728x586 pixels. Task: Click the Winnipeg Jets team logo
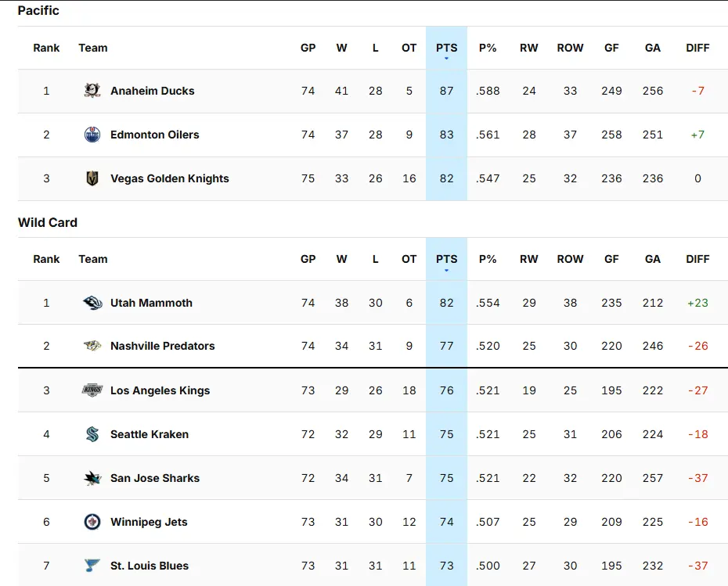pyautogui.click(x=92, y=522)
